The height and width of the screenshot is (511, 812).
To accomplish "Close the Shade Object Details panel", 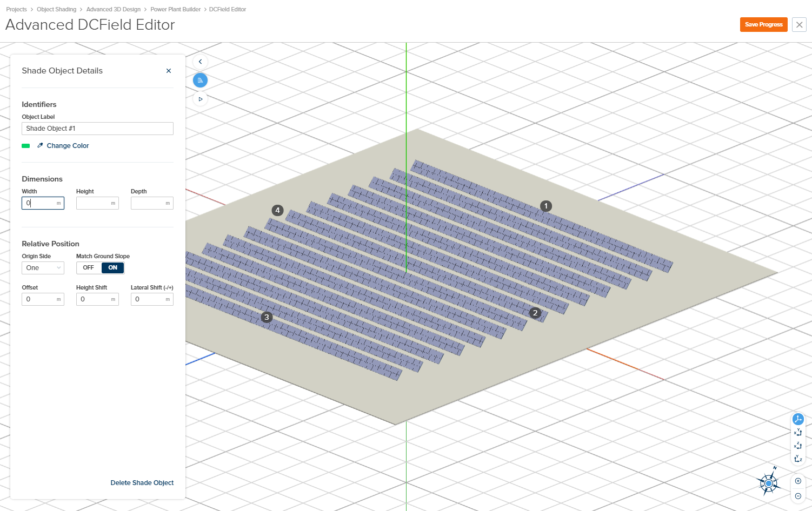I will [169, 71].
